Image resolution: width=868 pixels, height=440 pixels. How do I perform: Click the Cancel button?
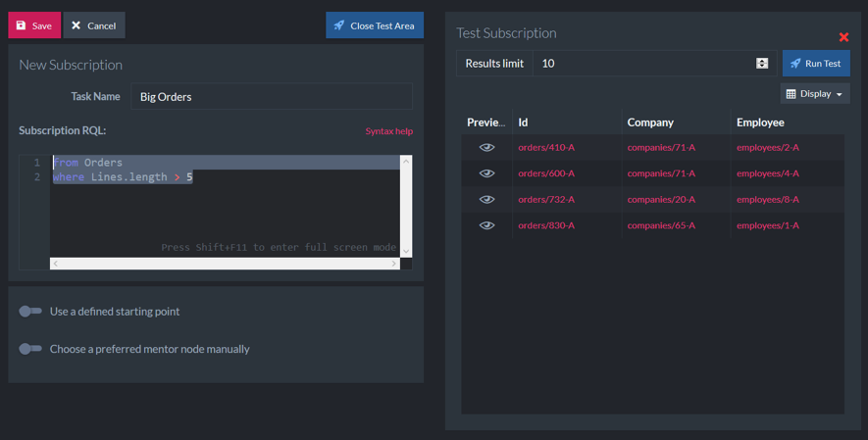94,25
